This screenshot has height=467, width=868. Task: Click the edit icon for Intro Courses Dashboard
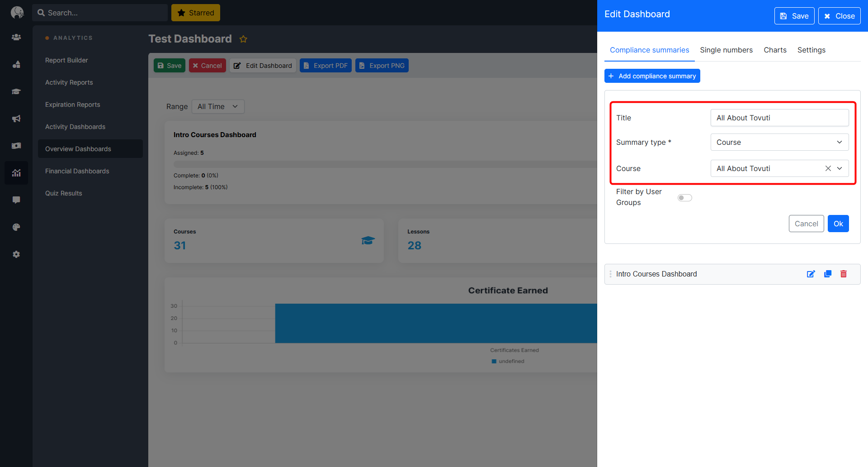(x=811, y=274)
